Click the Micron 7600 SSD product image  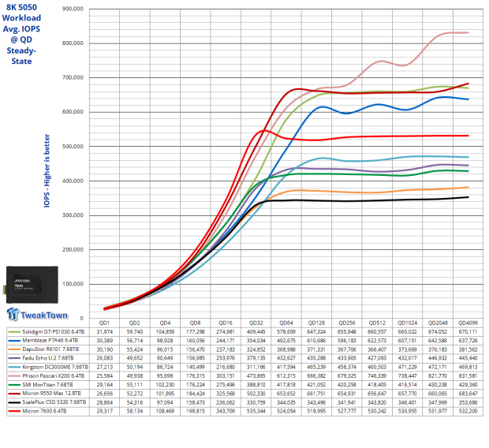32,285
